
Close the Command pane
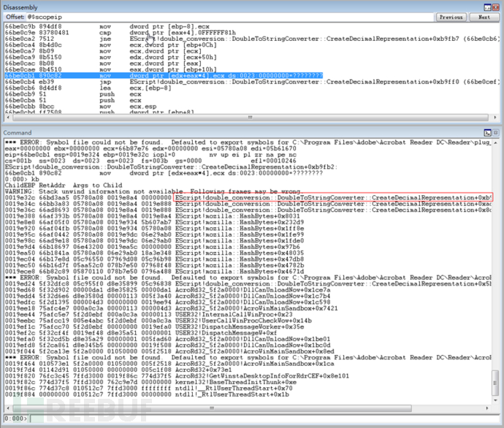[495, 133]
